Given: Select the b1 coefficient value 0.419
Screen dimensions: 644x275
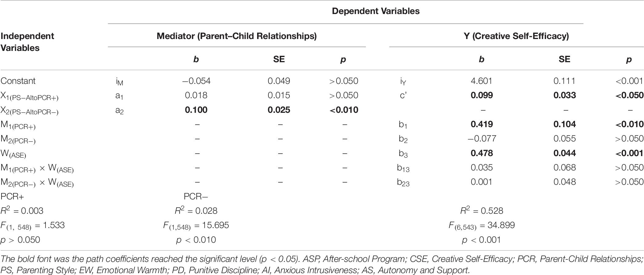Looking at the screenshot, I should pos(482,124).
